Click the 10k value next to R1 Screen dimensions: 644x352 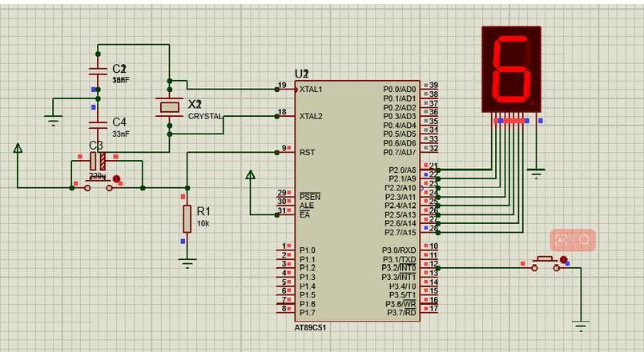point(203,223)
